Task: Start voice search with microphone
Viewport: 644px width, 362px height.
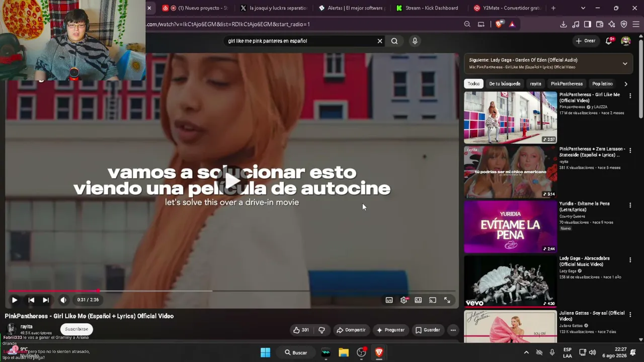Action: (415, 41)
